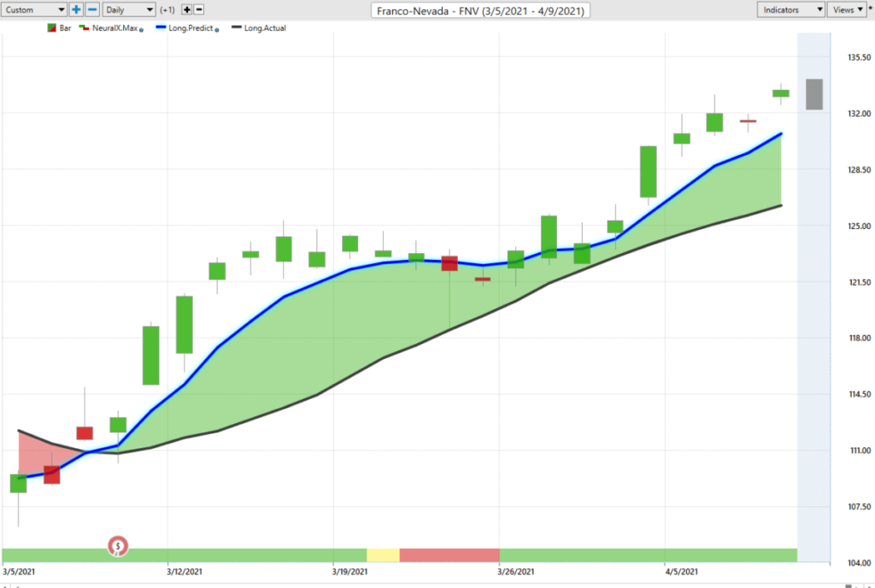Viewport: 875px width, 588px height.
Task: Toggle the dot next to NeuralX.Max
Action: click(x=141, y=30)
